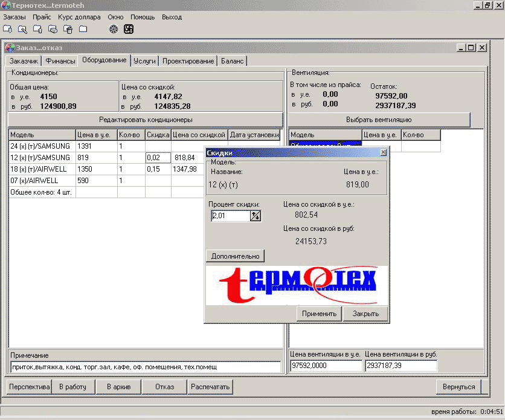The image size is (505, 420).
Task: Open the Окно menu
Action: (x=115, y=17)
